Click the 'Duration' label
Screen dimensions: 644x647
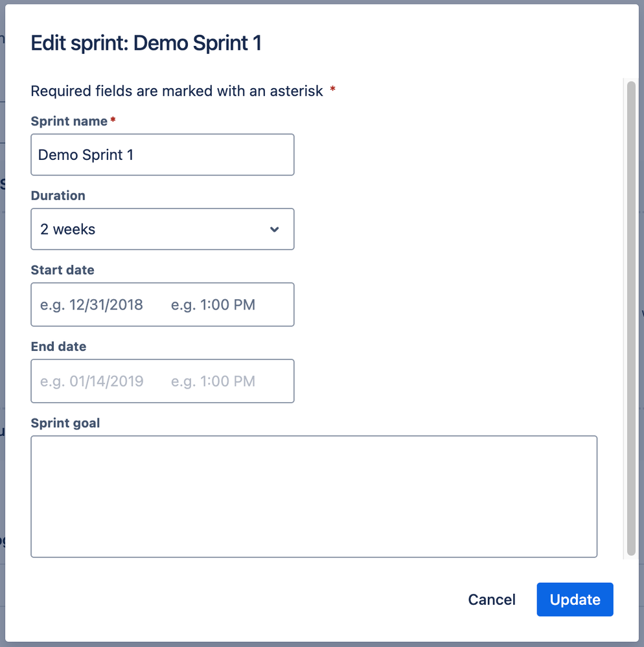[58, 196]
